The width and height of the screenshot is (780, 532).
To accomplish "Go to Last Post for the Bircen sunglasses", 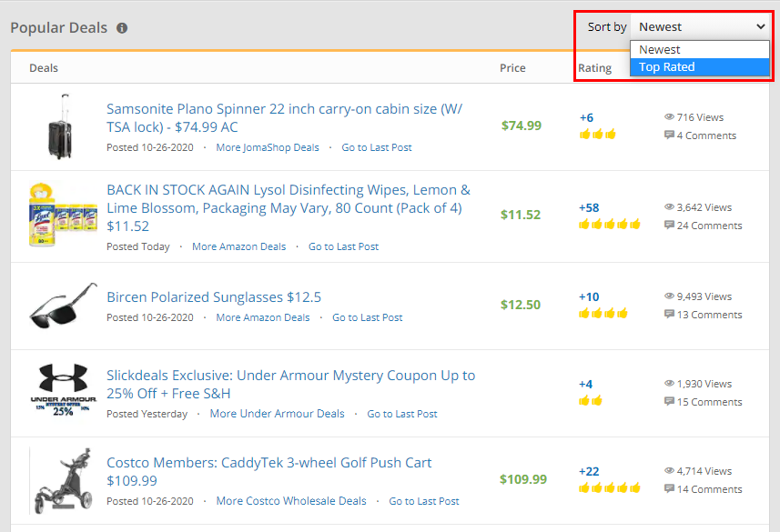I will (367, 317).
